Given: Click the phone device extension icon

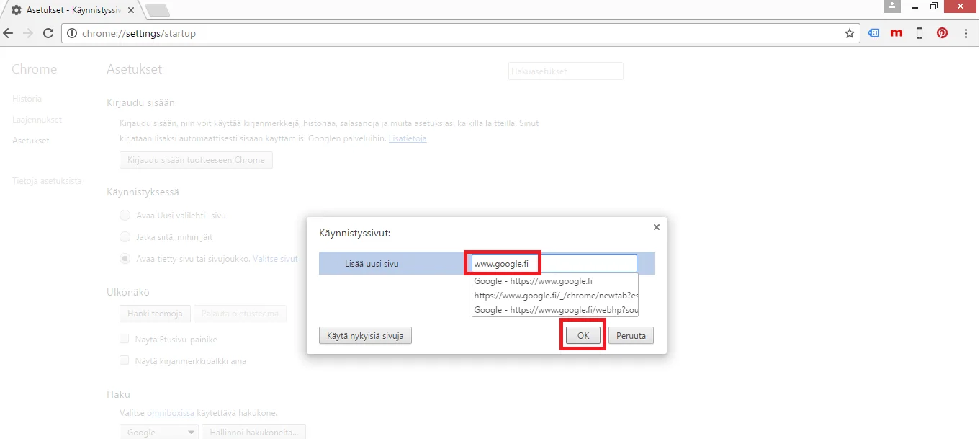Looking at the screenshot, I should coord(920,33).
